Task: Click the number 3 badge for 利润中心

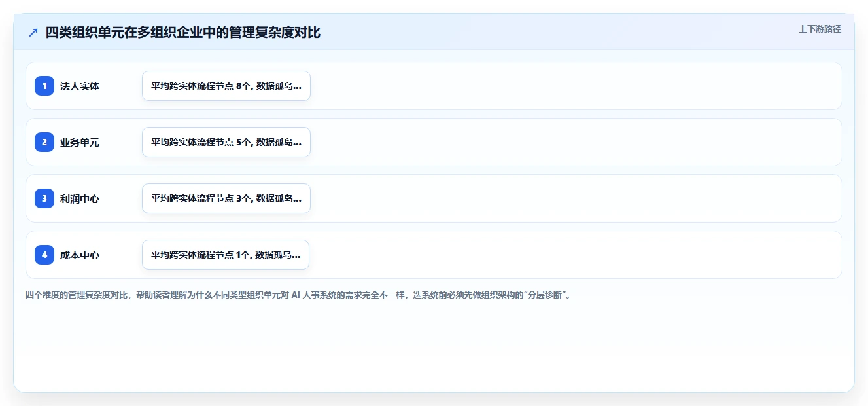Action: point(44,198)
